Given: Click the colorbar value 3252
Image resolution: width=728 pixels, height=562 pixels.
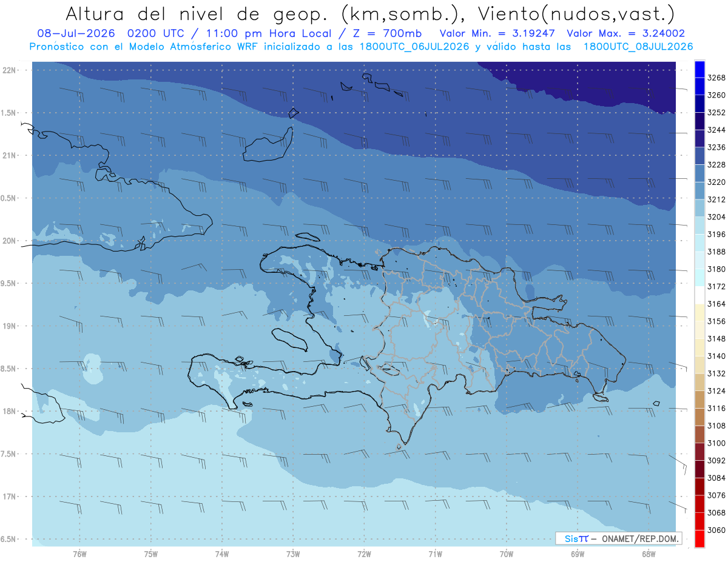Looking at the screenshot, I should click(716, 113).
